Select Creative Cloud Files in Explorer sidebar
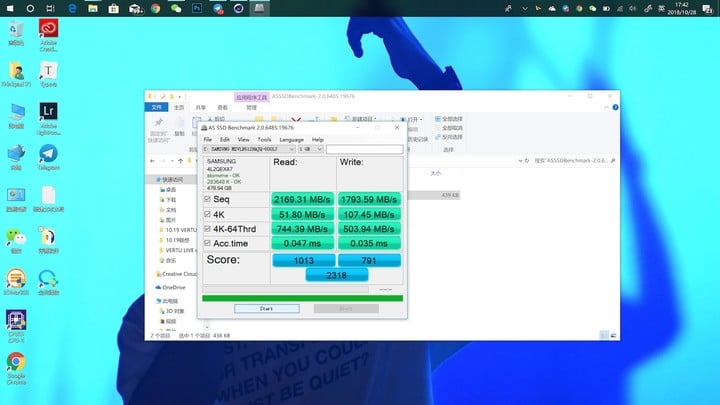 [177, 274]
